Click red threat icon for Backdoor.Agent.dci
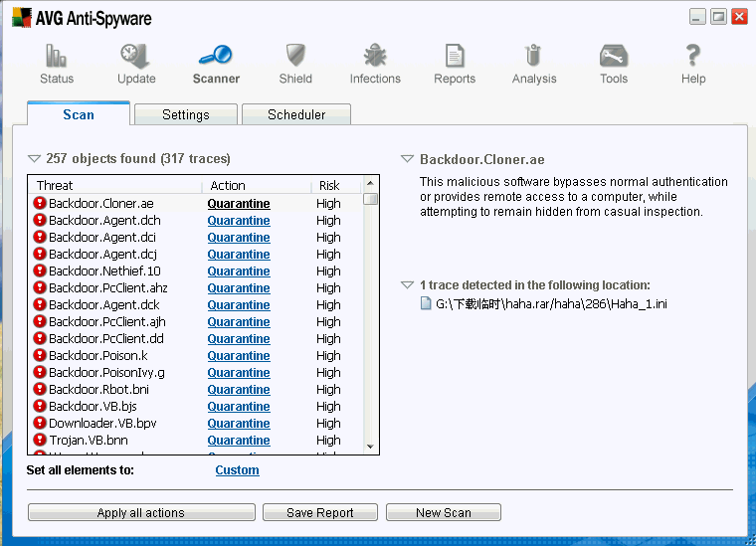756x546 pixels. pyautogui.click(x=40, y=237)
